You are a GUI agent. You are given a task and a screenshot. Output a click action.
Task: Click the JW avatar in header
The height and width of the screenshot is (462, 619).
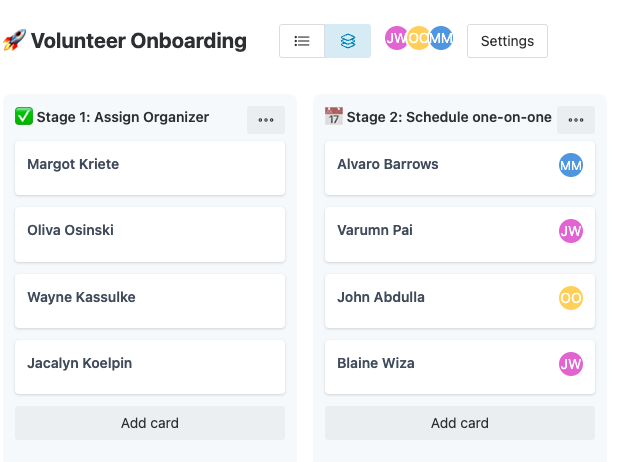point(395,39)
